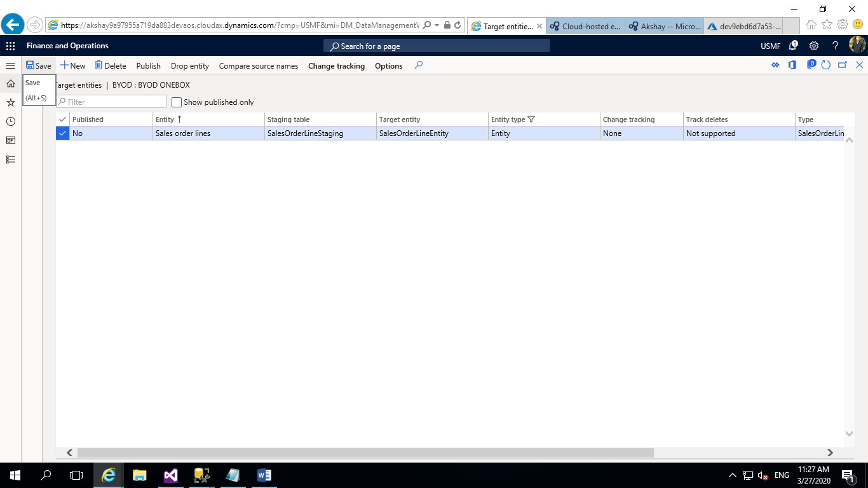The height and width of the screenshot is (488, 868).
Task: Switch to Akshay -- Micro browser tab
Action: (x=665, y=26)
